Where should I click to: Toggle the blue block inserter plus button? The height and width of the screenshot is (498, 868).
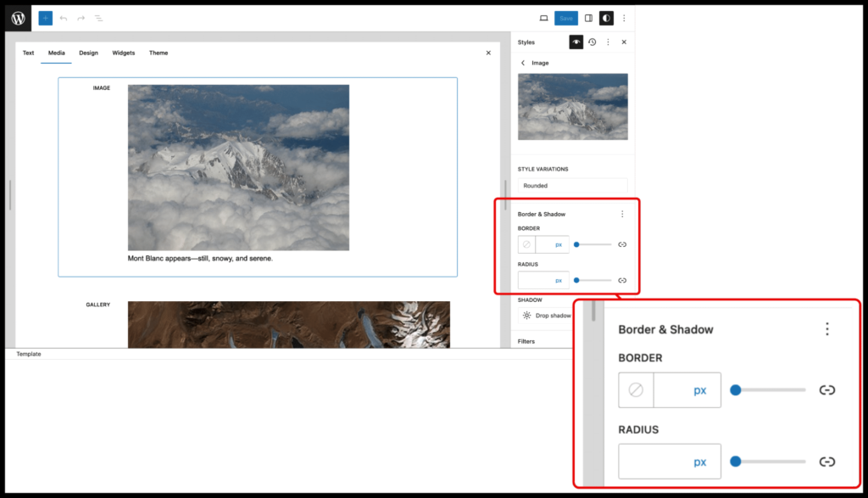tap(46, 18)
